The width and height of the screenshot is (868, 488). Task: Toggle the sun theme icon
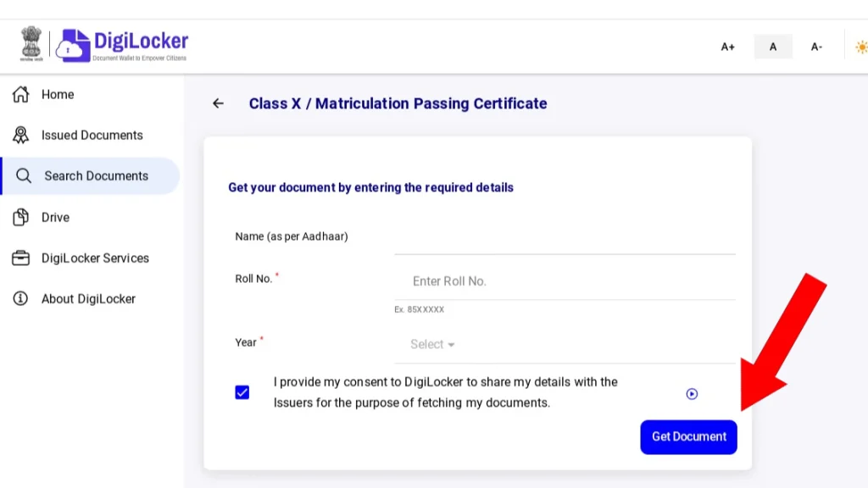(861, 47)
